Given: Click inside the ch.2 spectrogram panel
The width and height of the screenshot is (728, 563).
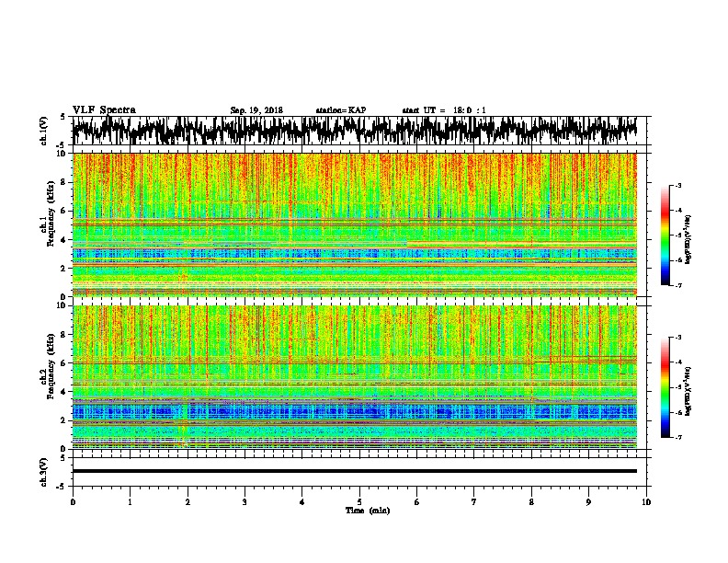Looking at the screenshot, I should 354,377.
